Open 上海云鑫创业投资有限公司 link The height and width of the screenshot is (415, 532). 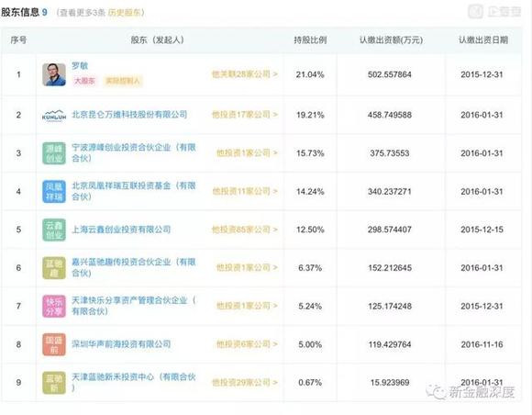(121, 230)
